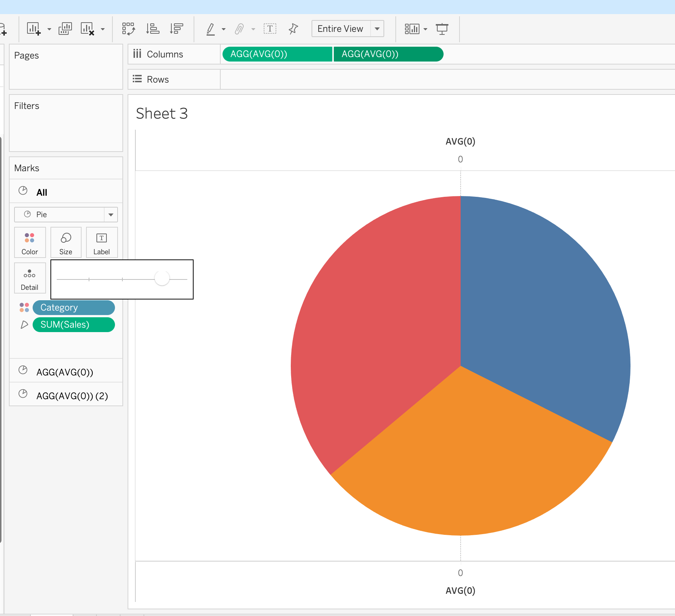This screenshot has width=675, height=616.
Task: Open the Highlight dropdown arrow
Action: point(223,29)
